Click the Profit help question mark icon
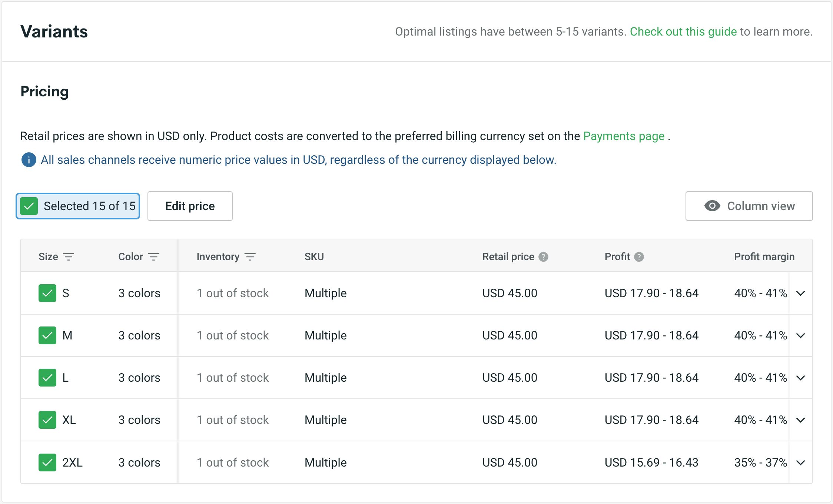The width and height of the screenshot is (833, 504). pos(639,257)
